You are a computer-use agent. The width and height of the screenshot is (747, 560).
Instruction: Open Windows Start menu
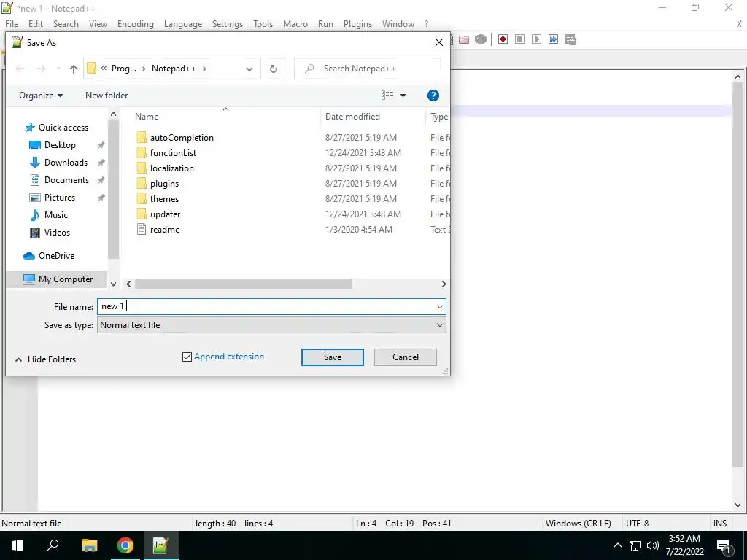(x=18, y=545)
